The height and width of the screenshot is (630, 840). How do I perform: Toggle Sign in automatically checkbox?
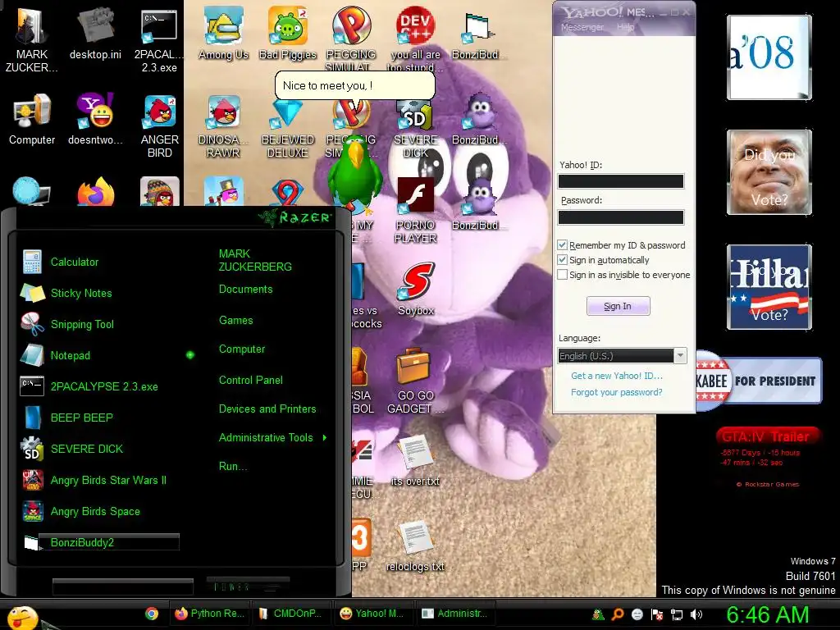coord(562,260)
